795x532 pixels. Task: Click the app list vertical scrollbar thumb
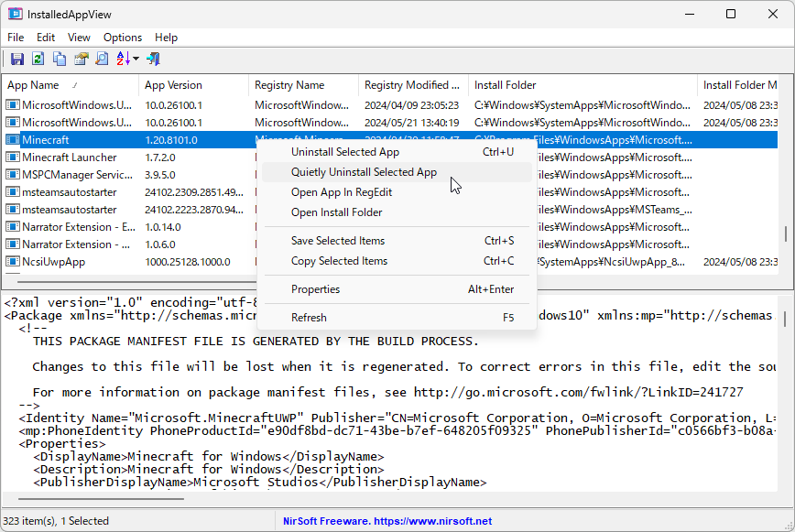click(785, 235)
